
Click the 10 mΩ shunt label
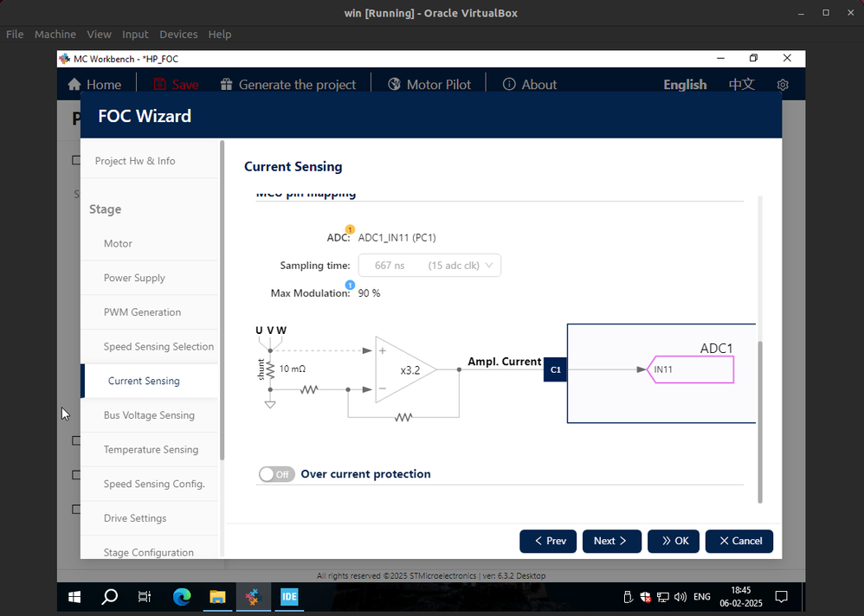[292, 369]
